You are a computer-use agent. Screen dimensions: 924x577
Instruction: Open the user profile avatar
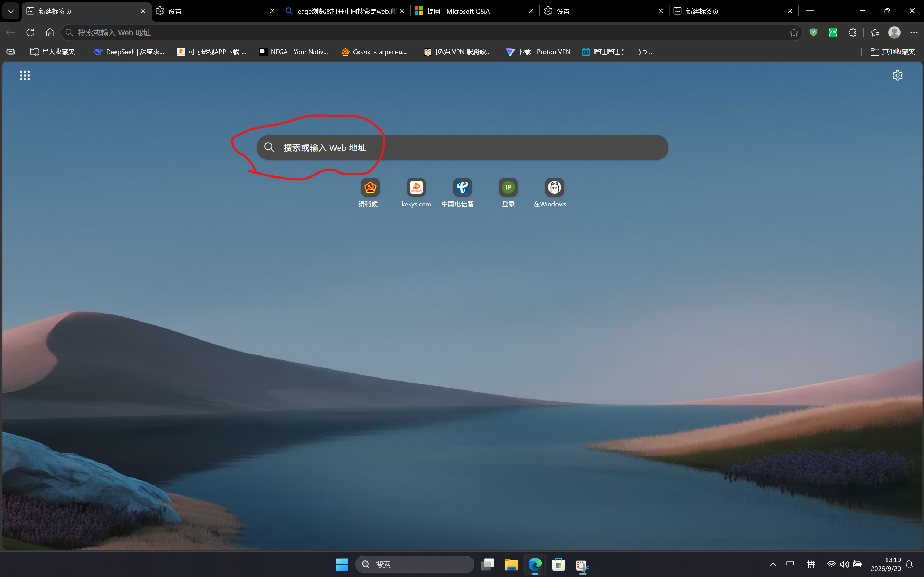click(x=894, y=32)
